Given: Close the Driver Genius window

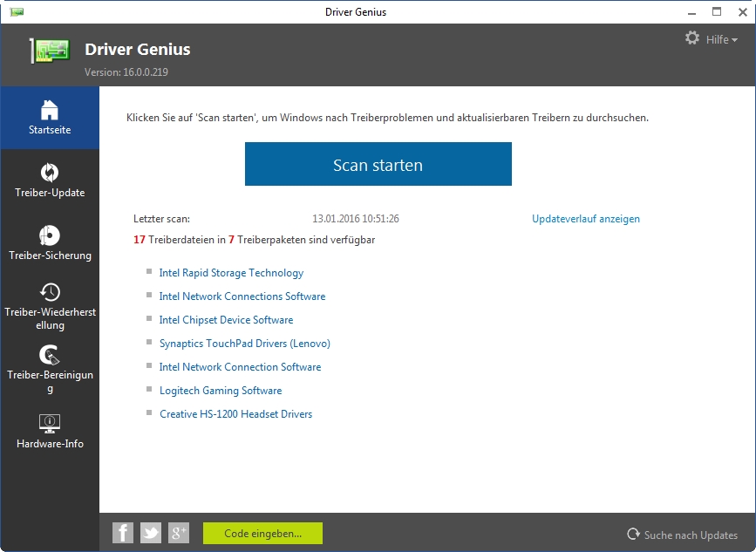Looking at the screenshot, I should (743, 12).
